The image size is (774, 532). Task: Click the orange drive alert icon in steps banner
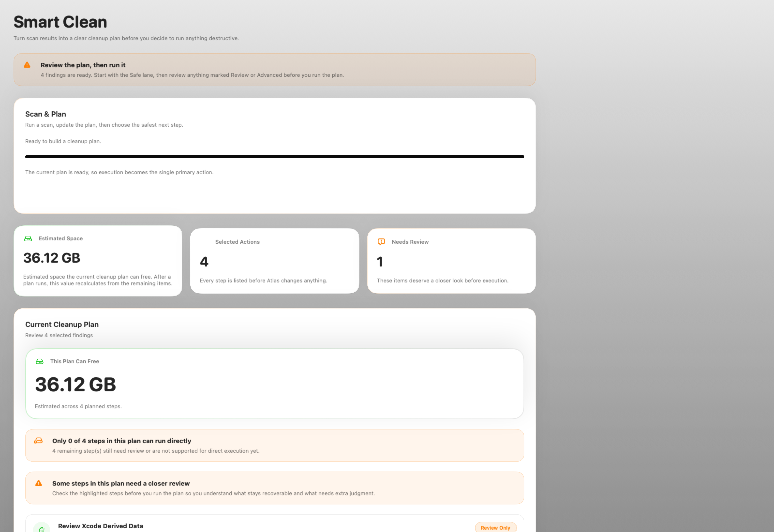tap(38, 441)
